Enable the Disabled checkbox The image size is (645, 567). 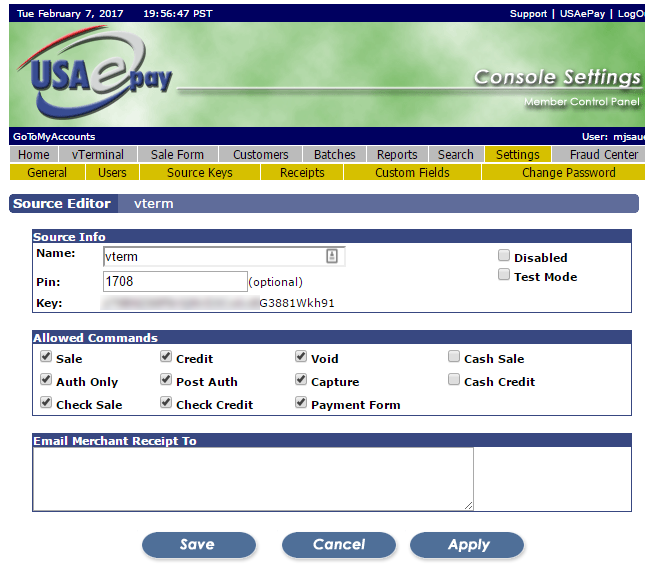coord(504,255)
